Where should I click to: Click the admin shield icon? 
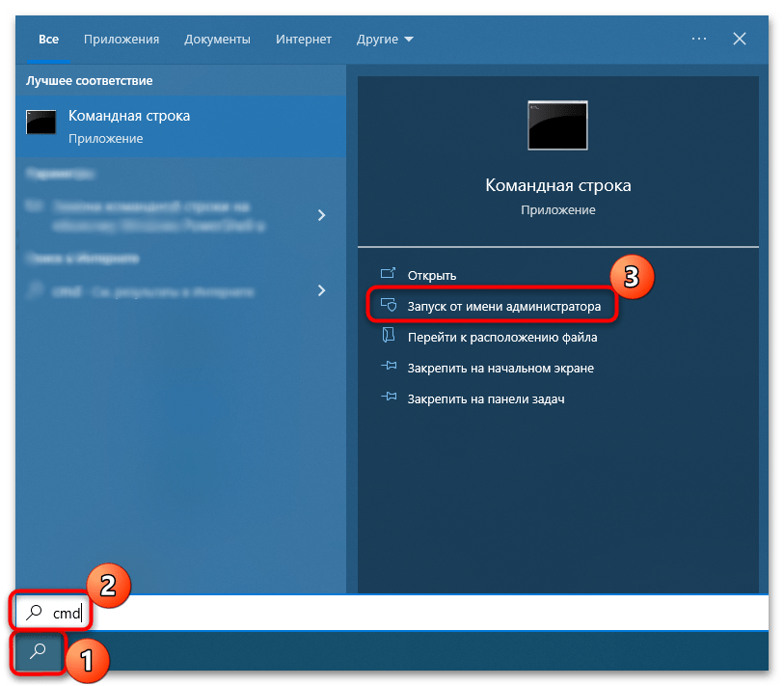[389, 305]
